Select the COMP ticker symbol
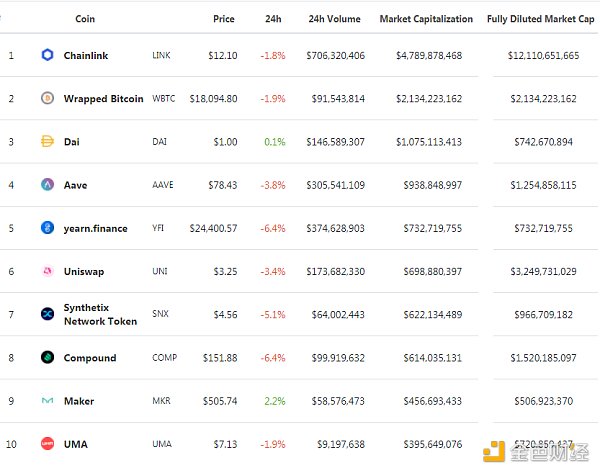Screen dimensions: 600x473 pyautogui.click(x=165, y=358)
